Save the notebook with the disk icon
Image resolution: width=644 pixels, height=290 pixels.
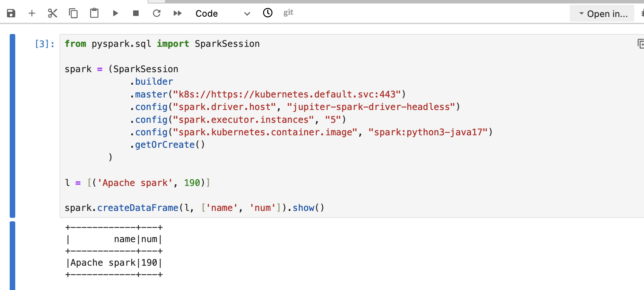11,14
